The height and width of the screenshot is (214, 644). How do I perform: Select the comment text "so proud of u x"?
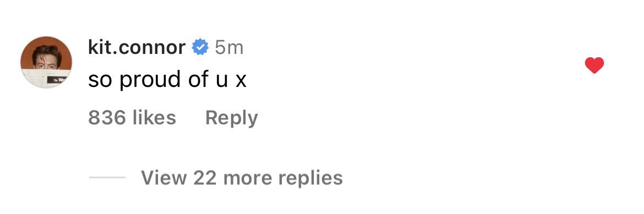point(167,79)
